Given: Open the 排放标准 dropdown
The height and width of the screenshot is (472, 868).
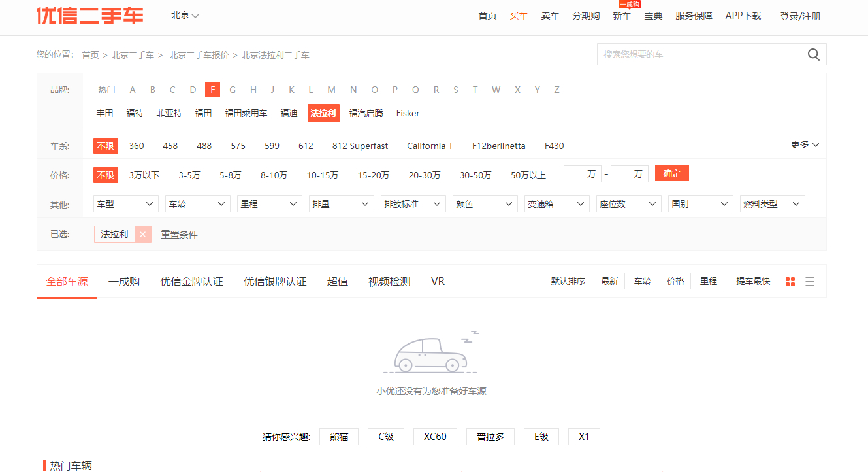Looking at the screenshot, I should (x=413, y=204).
